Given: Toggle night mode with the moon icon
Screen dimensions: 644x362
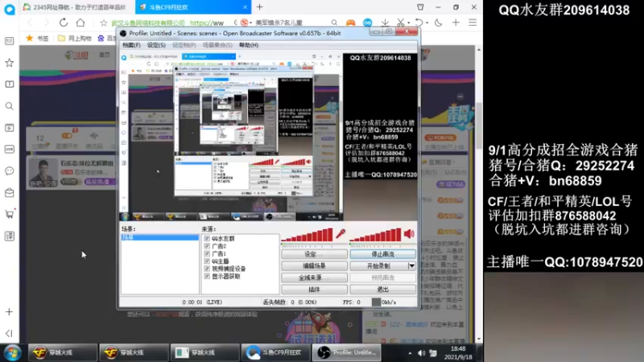Looking at the screenshot, I should (x=438, y=23).
